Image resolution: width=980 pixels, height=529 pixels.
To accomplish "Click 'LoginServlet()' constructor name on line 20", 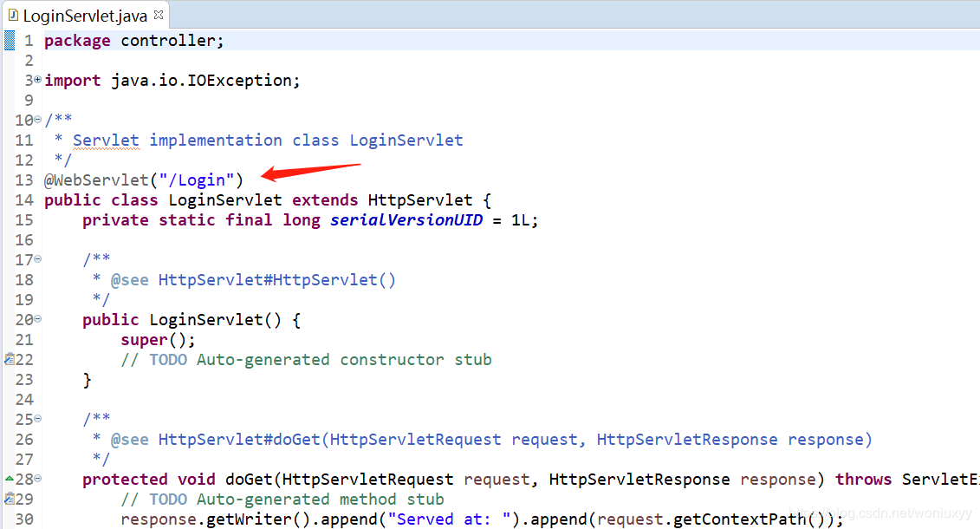I will point(215,319).
